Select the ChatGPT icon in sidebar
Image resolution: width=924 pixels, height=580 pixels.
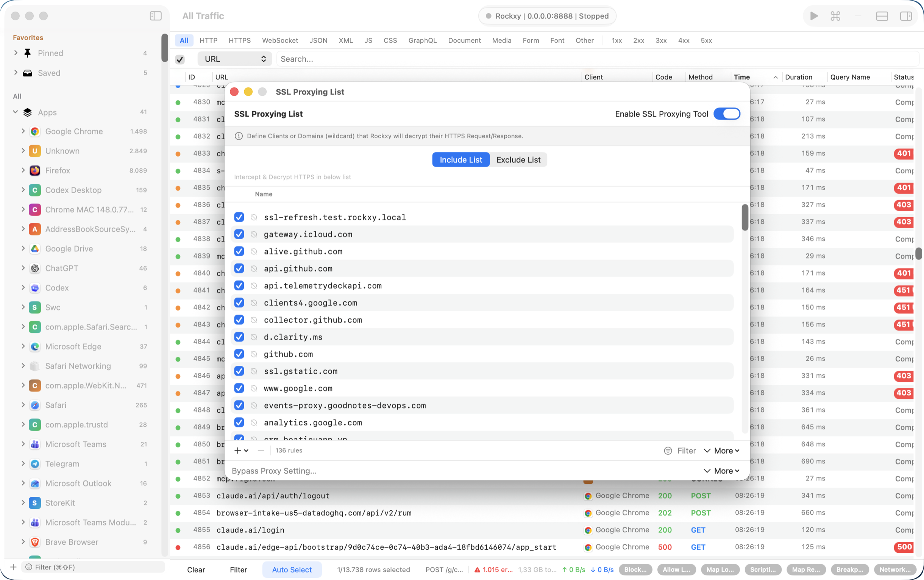34,268
